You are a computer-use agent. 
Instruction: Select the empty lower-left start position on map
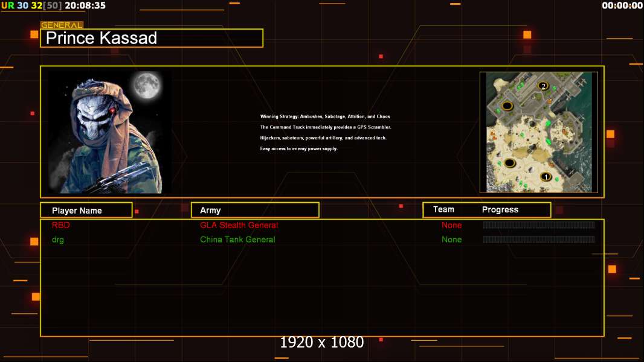(x=510, y=163)
